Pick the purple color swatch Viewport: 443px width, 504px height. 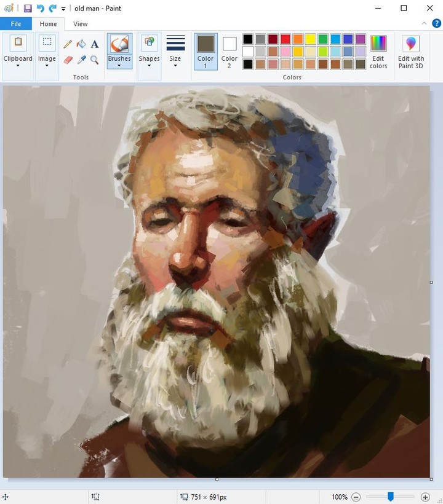pos(361,39)
